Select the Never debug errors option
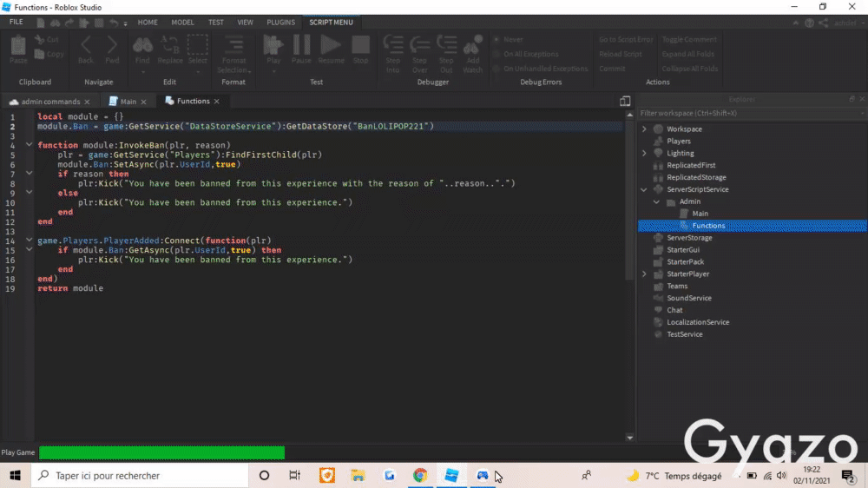 click(x=508, y=40)
